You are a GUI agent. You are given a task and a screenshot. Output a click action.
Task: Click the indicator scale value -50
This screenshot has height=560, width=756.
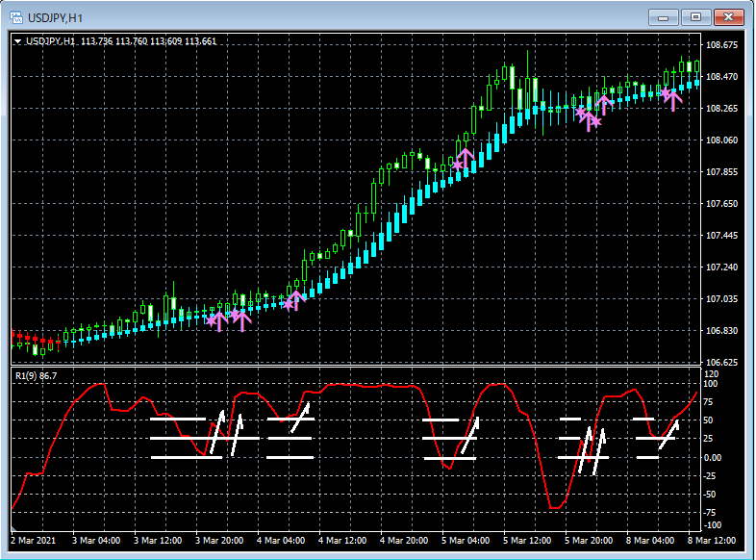[710, 495]
